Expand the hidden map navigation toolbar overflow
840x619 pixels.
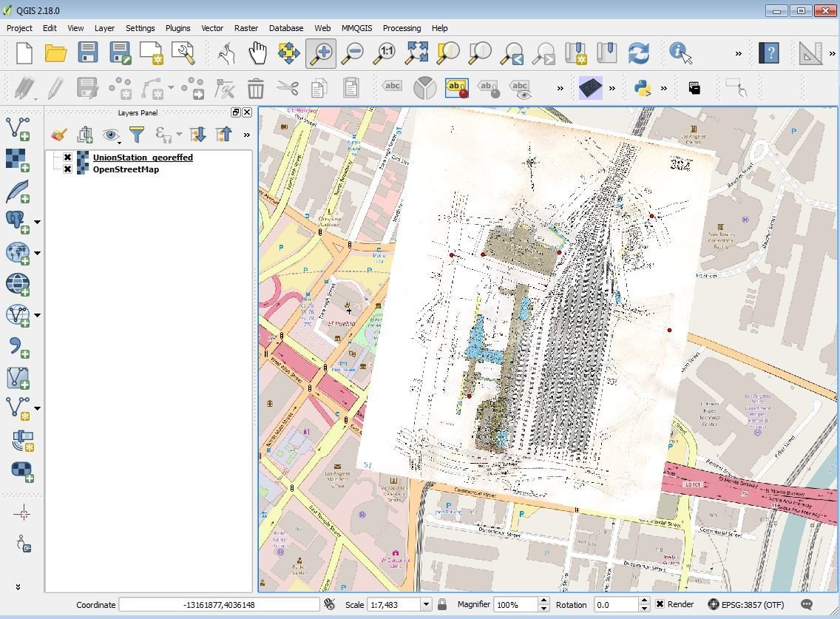pyautogui.click(x=738, y=53)
